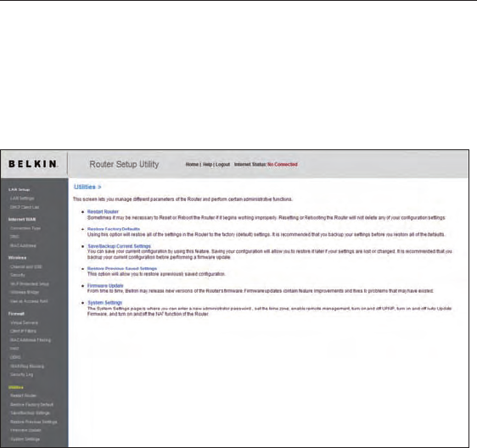This screenshot has width=477, height=448.
Task: Select Virtual Servers under Firewall
Action: point(24,322)
